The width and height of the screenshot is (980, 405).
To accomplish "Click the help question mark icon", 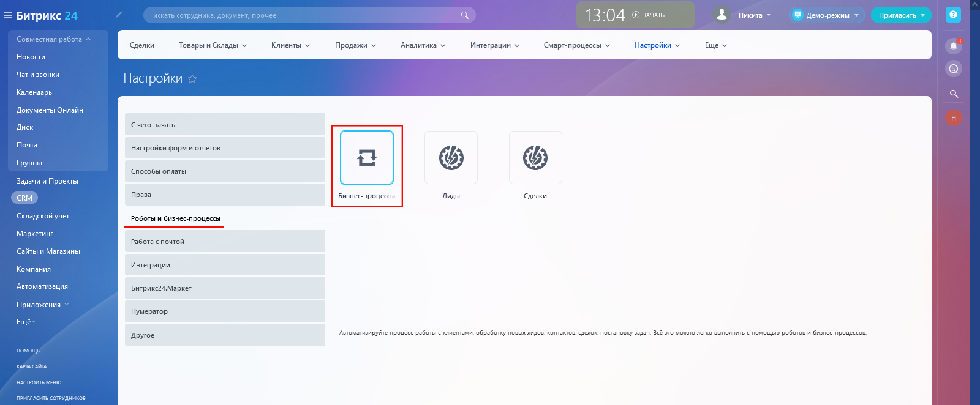I will (953, 15).
